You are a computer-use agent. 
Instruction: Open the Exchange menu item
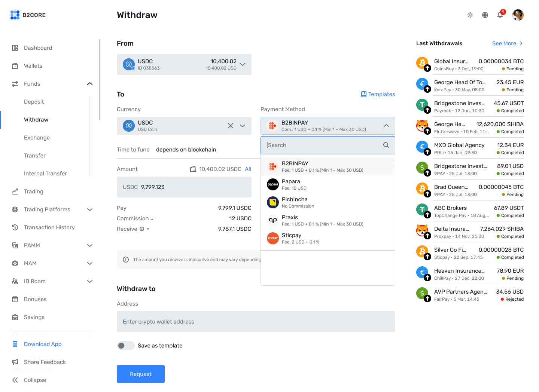coord(37,138)
